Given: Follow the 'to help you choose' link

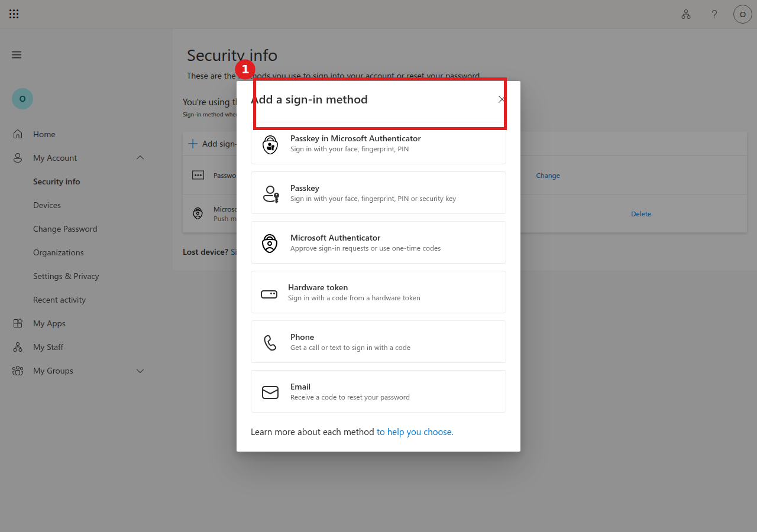Looking at the screenshot, I should click(x=415, y=432).
